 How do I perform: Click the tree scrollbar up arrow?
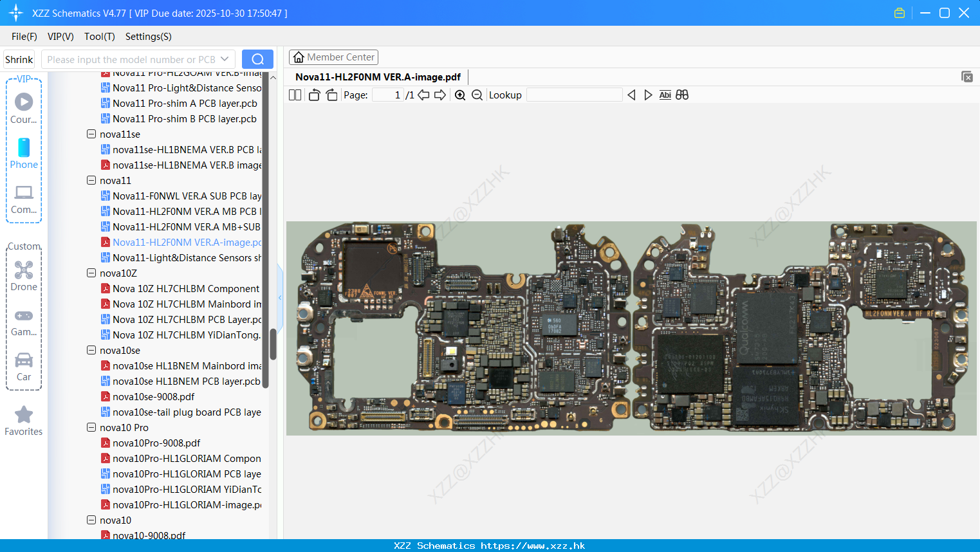(x=273, y=78)
